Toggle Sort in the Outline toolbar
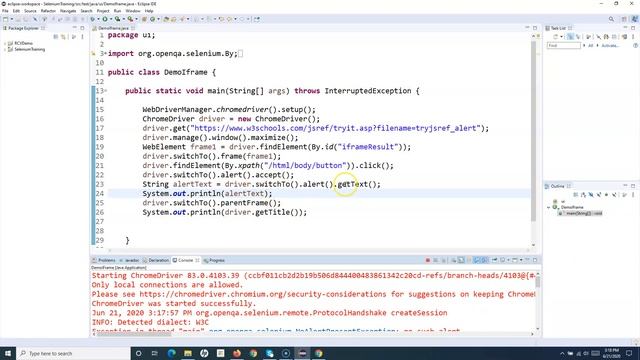640x360 pixels. pyautogui.click(x=583, y=195)
